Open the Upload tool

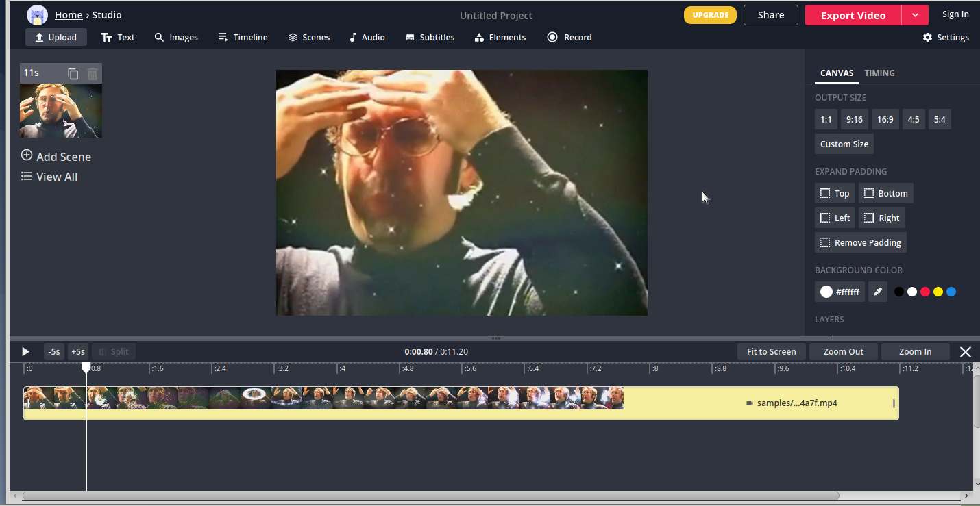coord(56,37)
